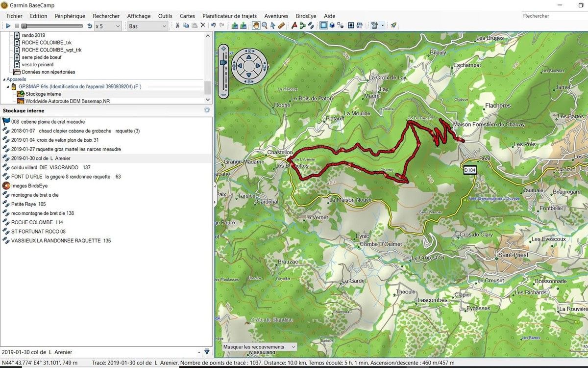Click the activity profile hiker icon
Image resolution: width=588 pixels, height=368 pixels.
375,26
